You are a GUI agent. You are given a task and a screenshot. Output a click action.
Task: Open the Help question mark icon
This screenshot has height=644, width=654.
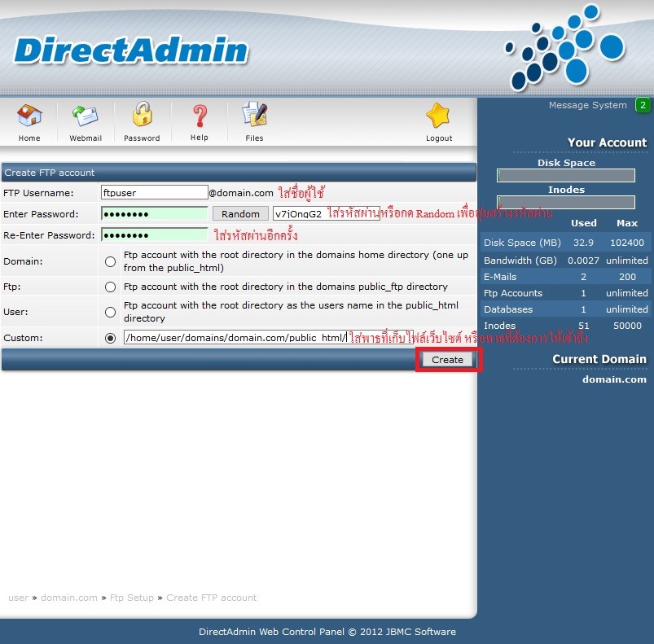coord(200,116)
